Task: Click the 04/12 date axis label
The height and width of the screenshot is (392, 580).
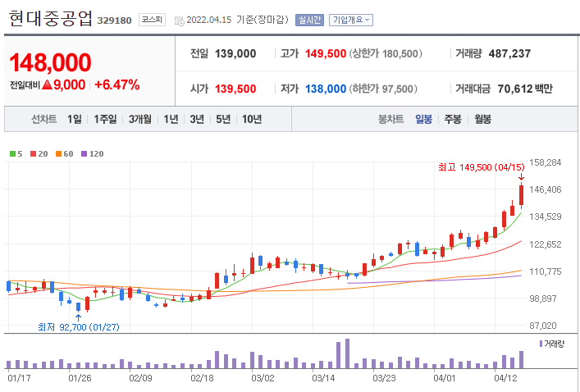Action: click(x=505, y=378)
